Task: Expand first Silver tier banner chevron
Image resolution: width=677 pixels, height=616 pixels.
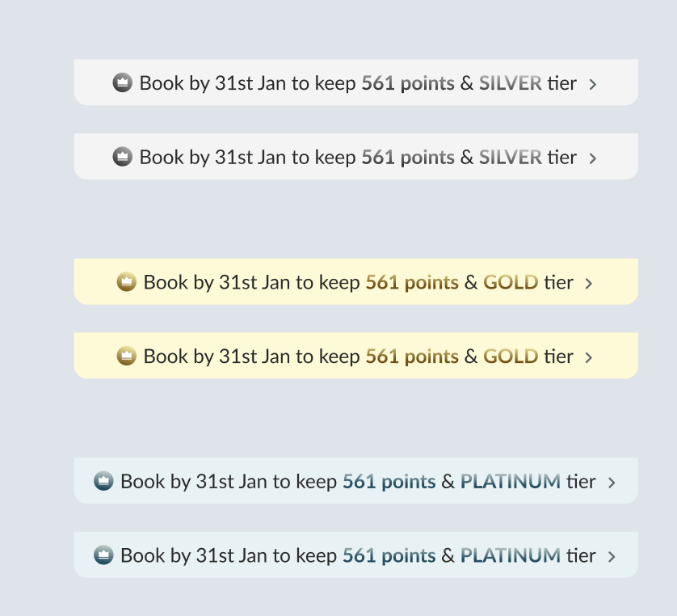Action: 593,84
